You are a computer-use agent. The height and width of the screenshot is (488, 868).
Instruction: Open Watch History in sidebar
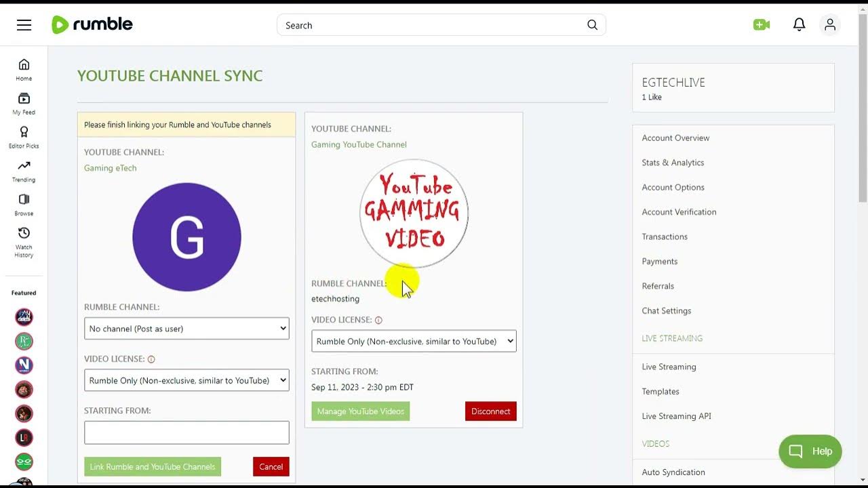tap(24, 243)
